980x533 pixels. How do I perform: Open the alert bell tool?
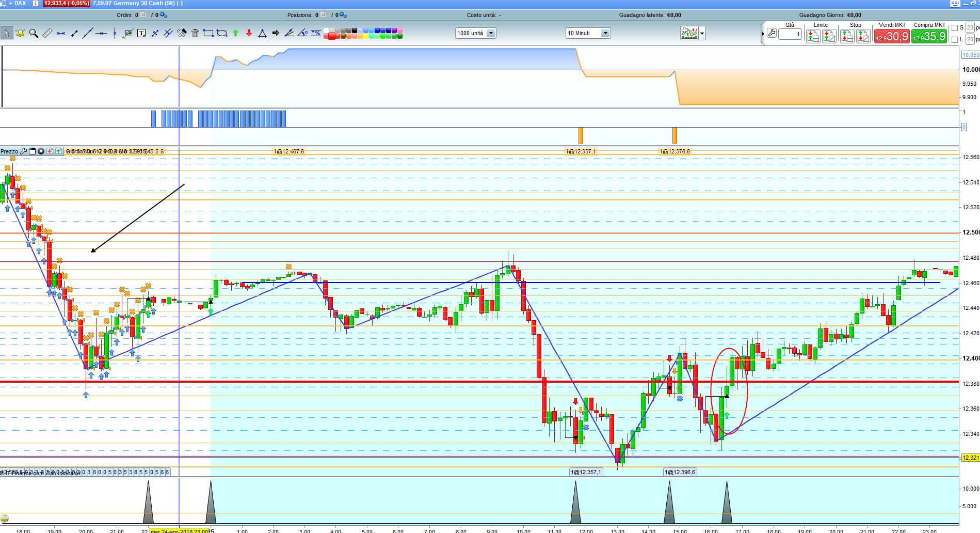(20, 34)
